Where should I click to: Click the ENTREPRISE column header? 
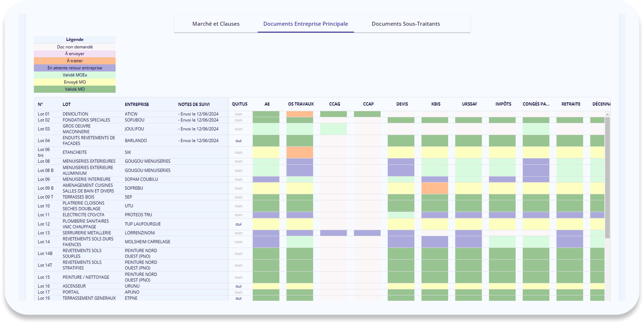[137, 104]
